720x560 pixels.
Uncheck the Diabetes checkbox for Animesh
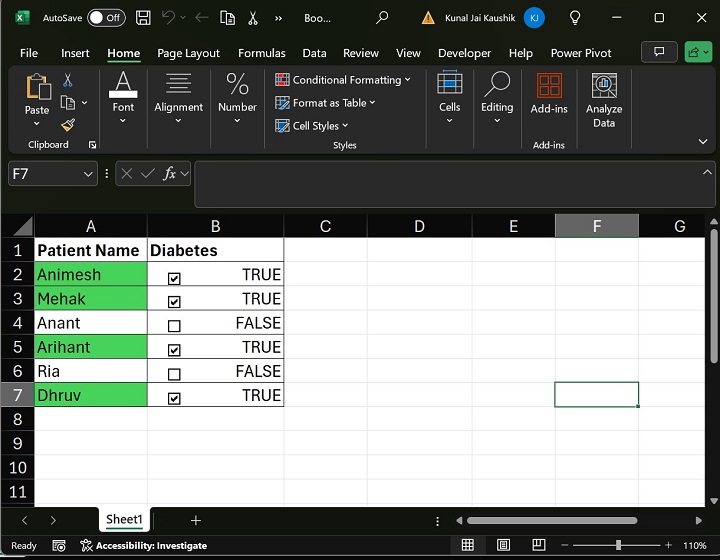click(175, 278)
